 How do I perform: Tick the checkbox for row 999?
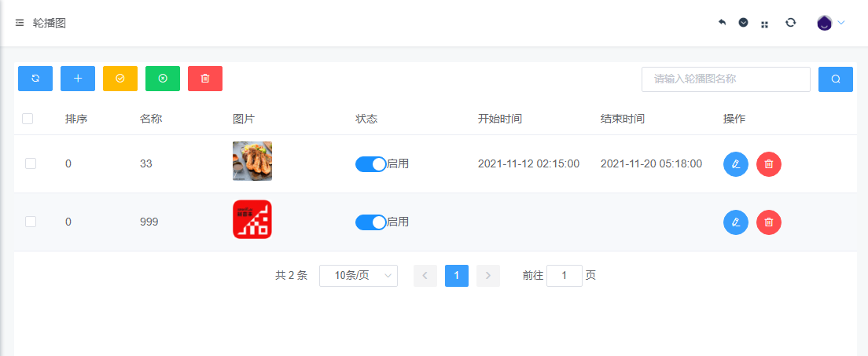[31, 222]
